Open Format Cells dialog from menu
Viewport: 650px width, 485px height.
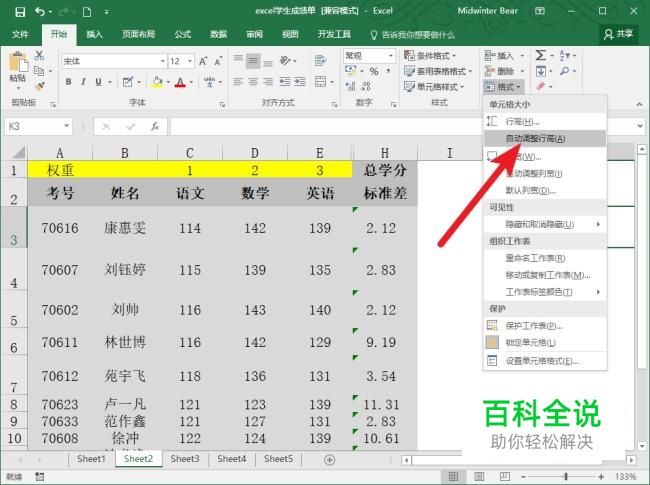[x=545, y=361]
